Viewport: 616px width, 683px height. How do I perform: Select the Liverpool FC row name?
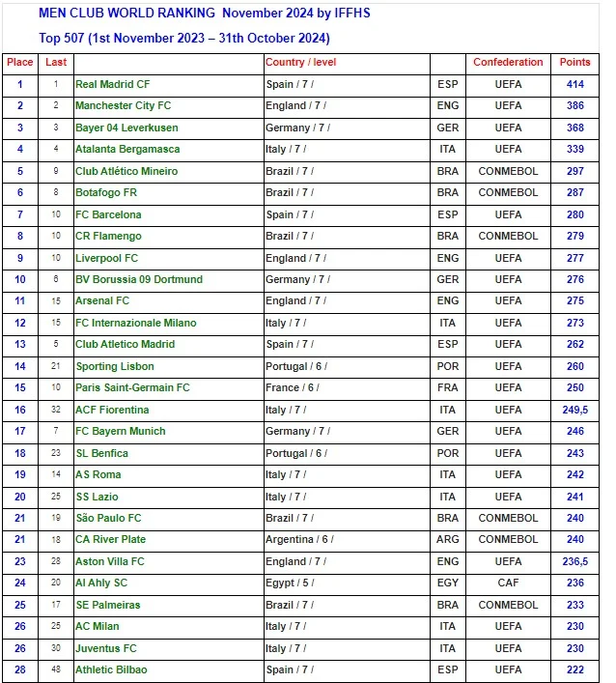pyautogui.click(x=106, y=258)
